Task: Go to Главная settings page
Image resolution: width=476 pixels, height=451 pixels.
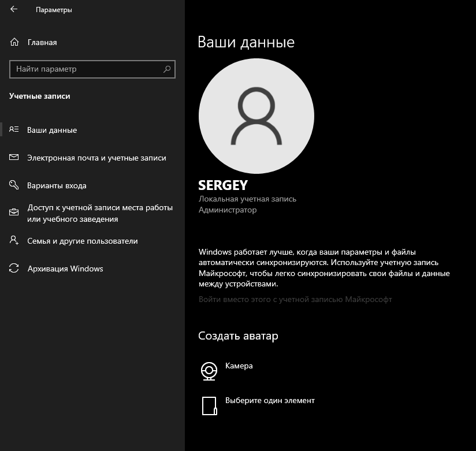Action: (42, 42)
